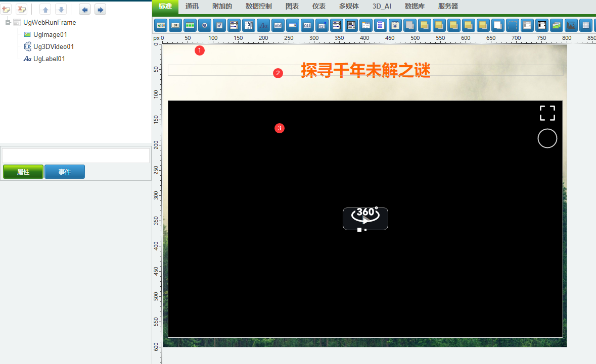Select UgImage01 in the component tree

50,34
